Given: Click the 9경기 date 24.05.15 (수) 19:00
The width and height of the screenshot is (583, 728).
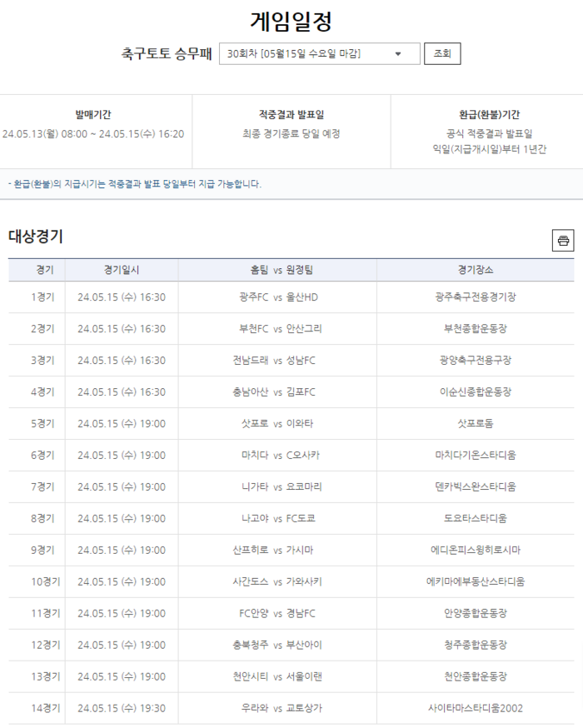Looking at the screenshot, I should point(122,551).
